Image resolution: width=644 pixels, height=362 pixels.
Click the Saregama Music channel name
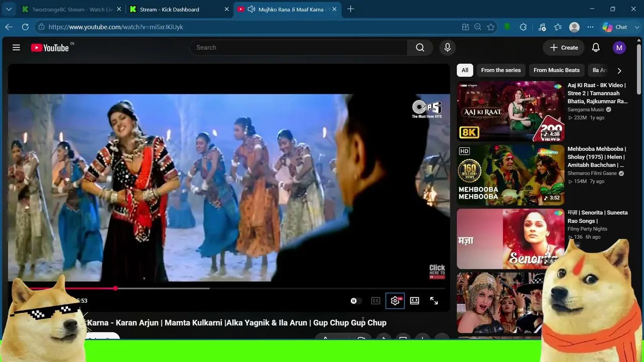pyautogui.click(x=586, y=110)
